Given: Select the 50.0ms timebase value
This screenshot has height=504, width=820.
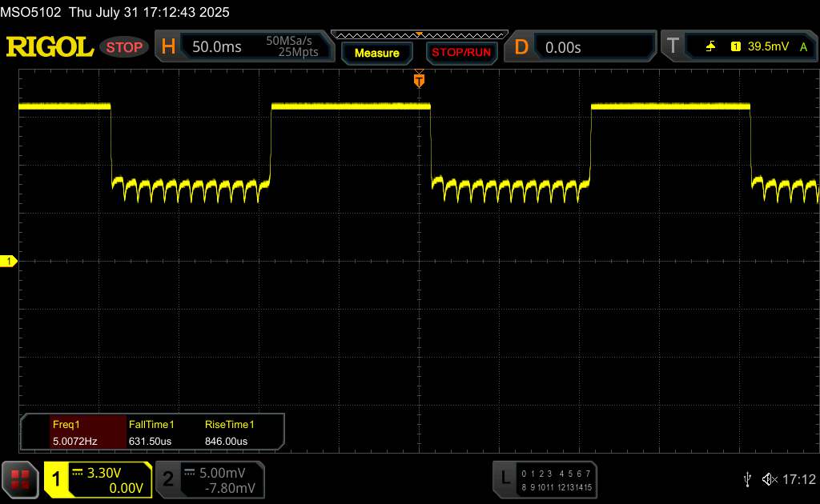Looking at the screenshot, I should tap(216, 47).
